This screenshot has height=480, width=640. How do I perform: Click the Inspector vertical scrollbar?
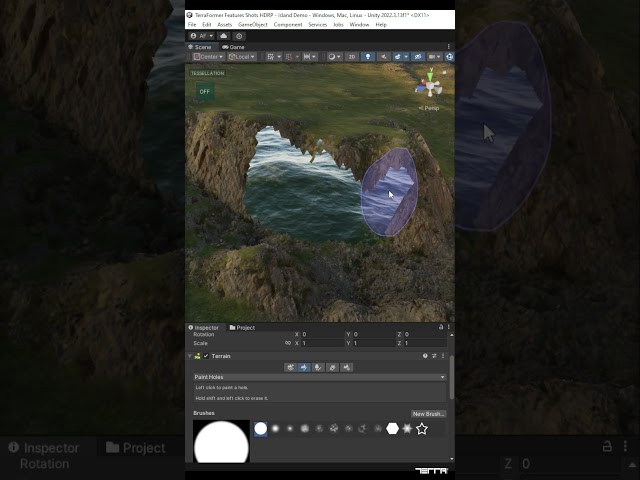tap(451, 378)
